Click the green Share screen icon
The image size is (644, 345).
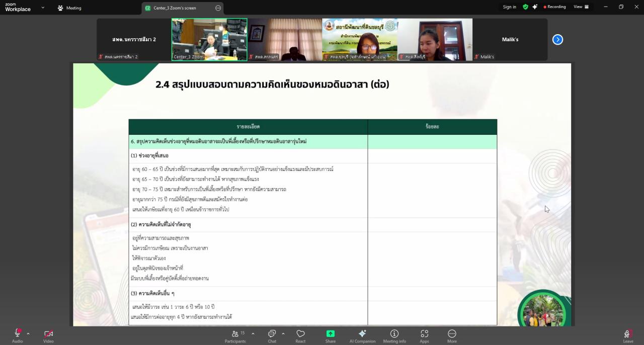coord(330,333)
